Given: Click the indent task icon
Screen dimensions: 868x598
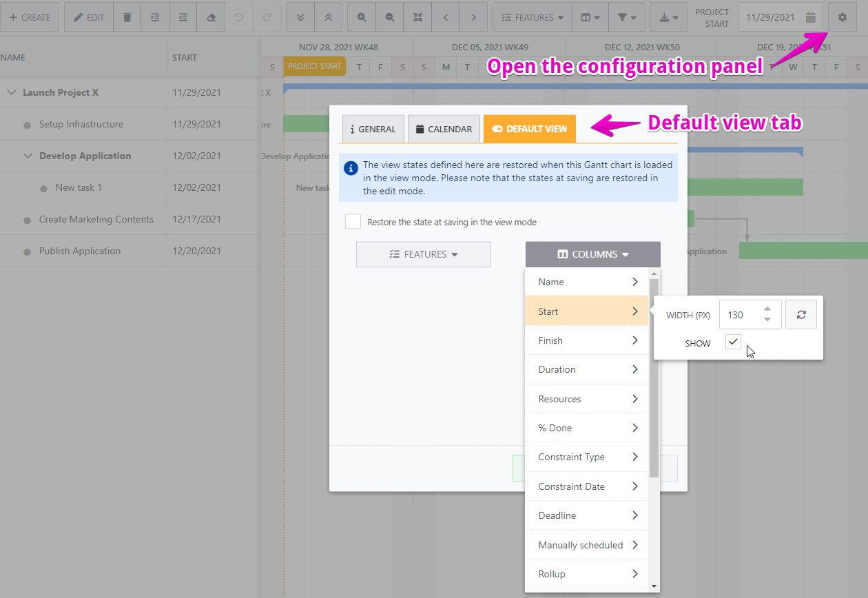Looking at the screenshot, I should coord(155,17).
